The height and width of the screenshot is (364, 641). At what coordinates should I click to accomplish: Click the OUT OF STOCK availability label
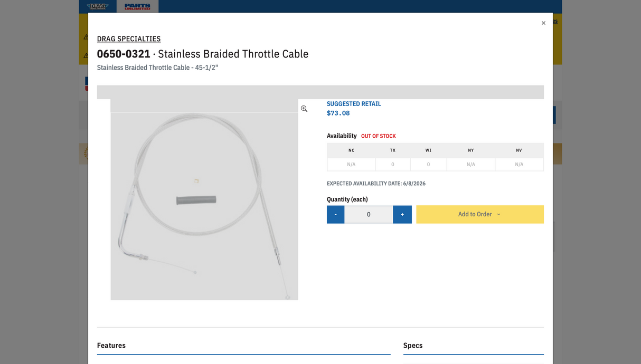click(x=379, y=136)
